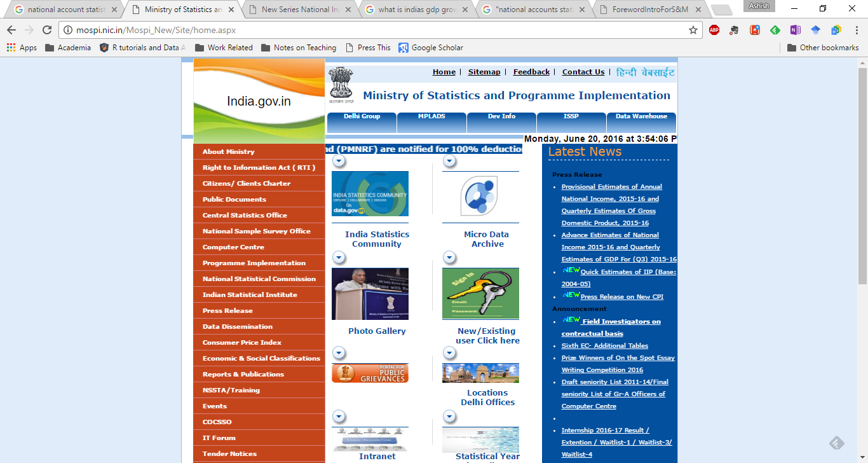Open the Evernote elephant extension icon

[735, 30]
